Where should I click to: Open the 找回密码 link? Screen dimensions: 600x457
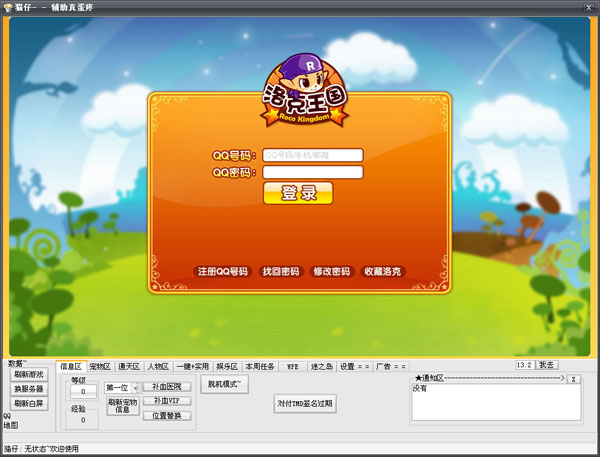[x=281, y=271]
